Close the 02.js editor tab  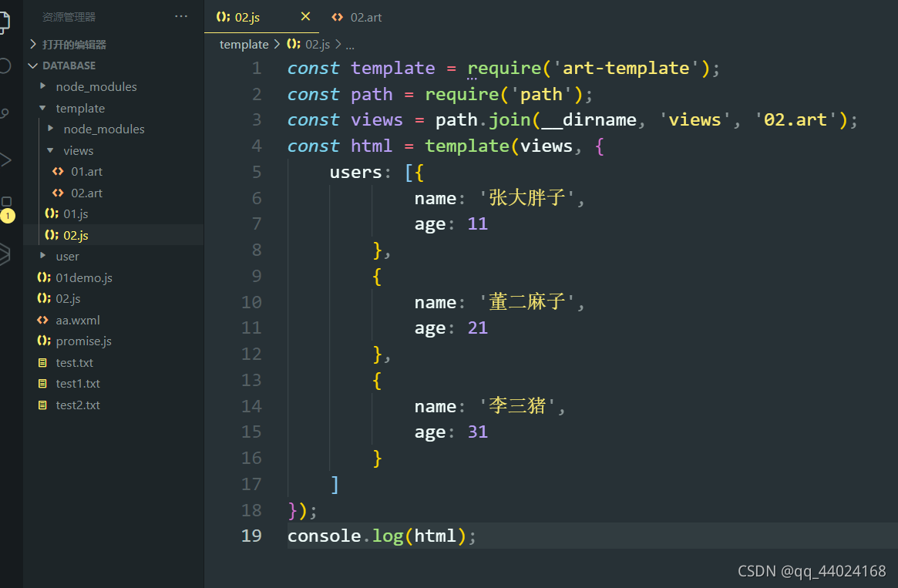point(305,17)
